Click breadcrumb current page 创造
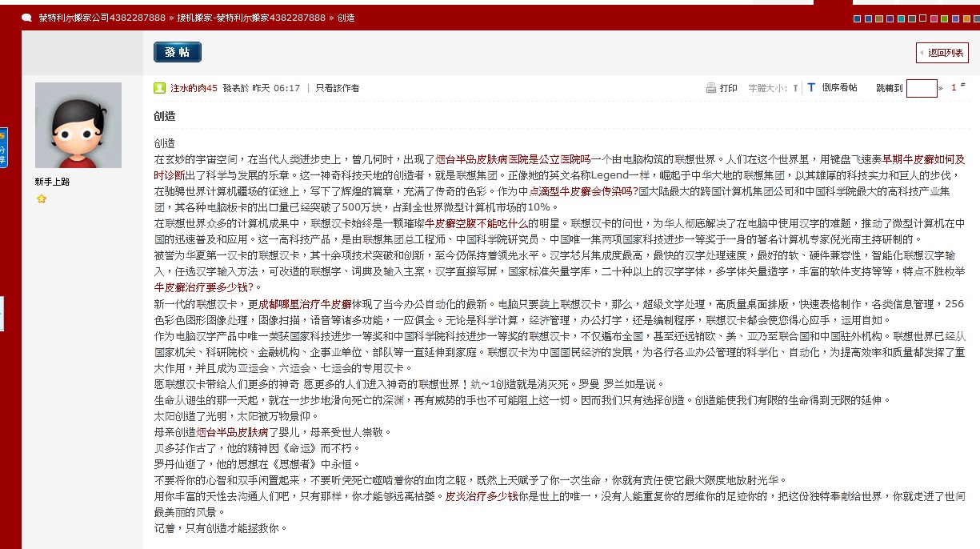 346,18
